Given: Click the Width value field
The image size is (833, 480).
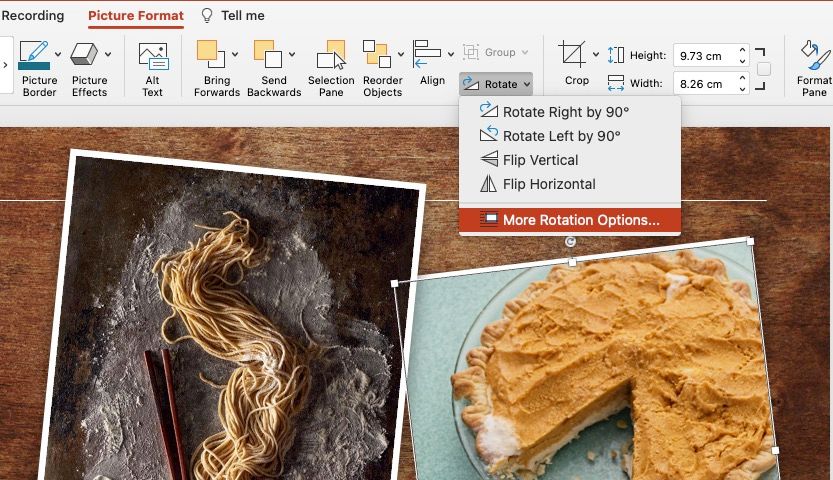Looking at the screenshot, I should (705, 84).
